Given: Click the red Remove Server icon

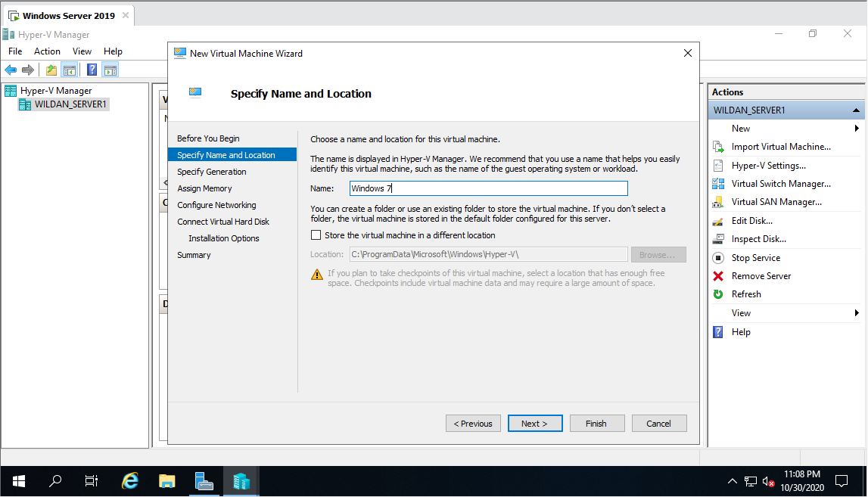Looking at the screenshot, I should point(718,276).
